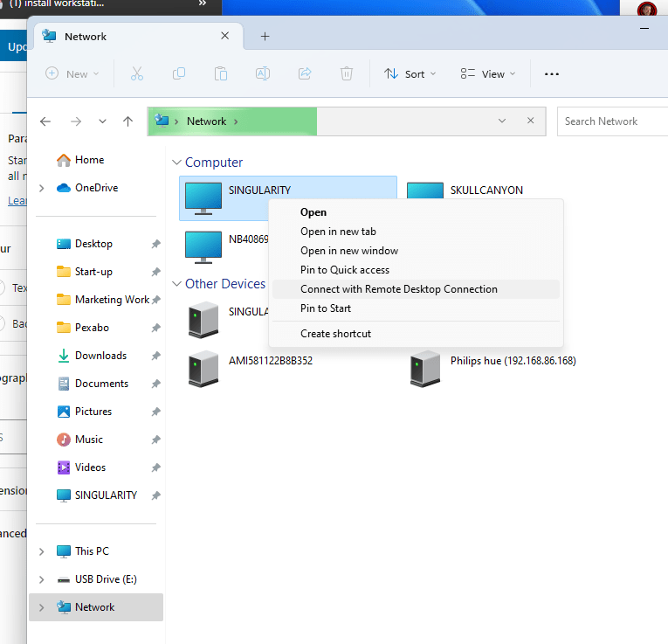
Task: Click the pin icon beside Videos
Action: click(x=156, y=467)
